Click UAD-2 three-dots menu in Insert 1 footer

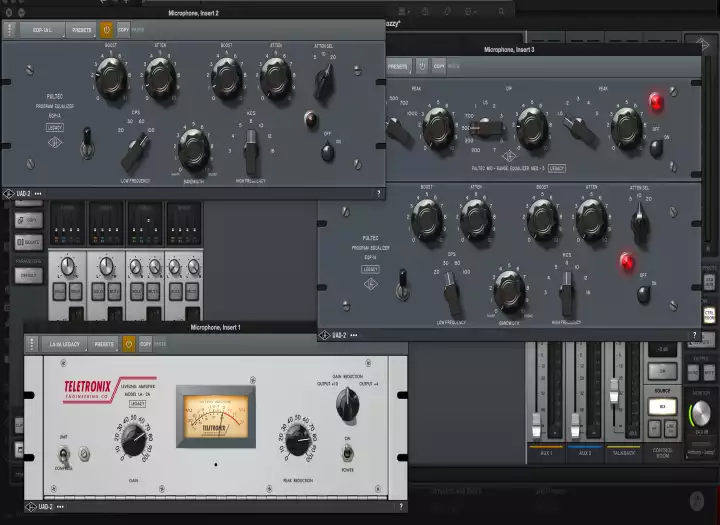click(60, 507)
